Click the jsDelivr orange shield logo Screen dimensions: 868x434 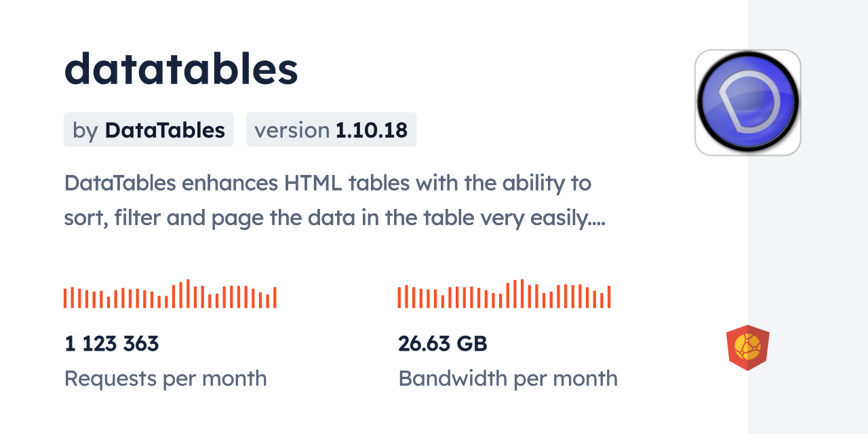[747, 348]
